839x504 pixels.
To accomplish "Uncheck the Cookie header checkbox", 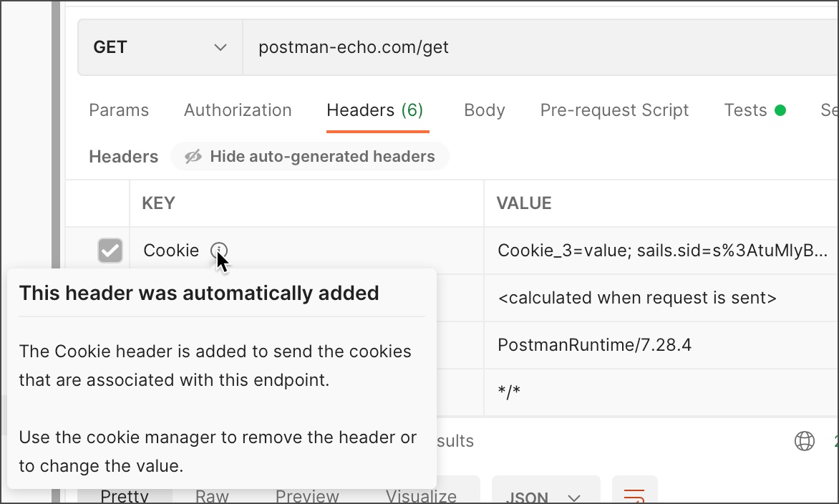I will click(110, 251).
